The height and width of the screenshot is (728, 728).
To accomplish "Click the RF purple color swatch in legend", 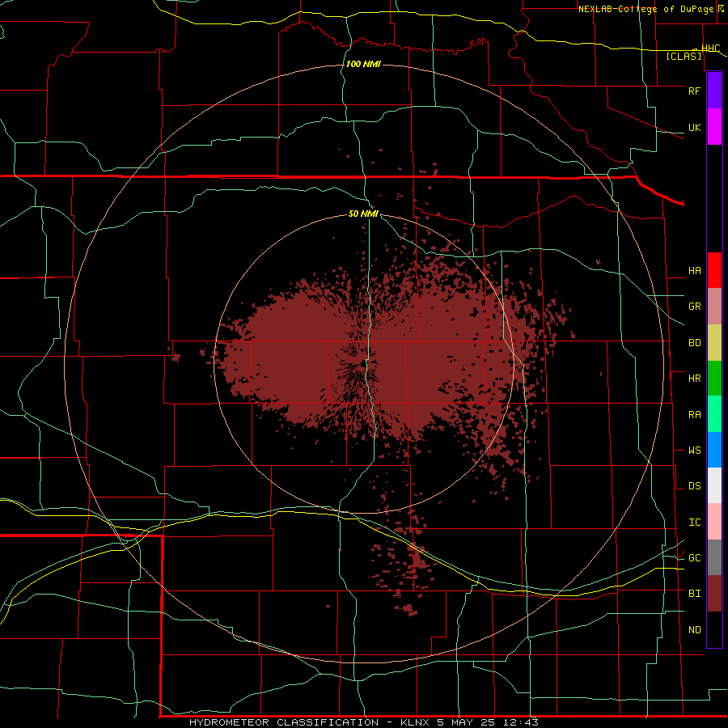I will click(x=714, y=91).
